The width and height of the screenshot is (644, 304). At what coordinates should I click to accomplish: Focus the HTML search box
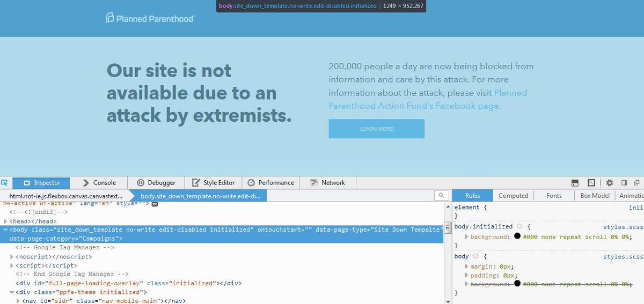click(x=441, y=196)
